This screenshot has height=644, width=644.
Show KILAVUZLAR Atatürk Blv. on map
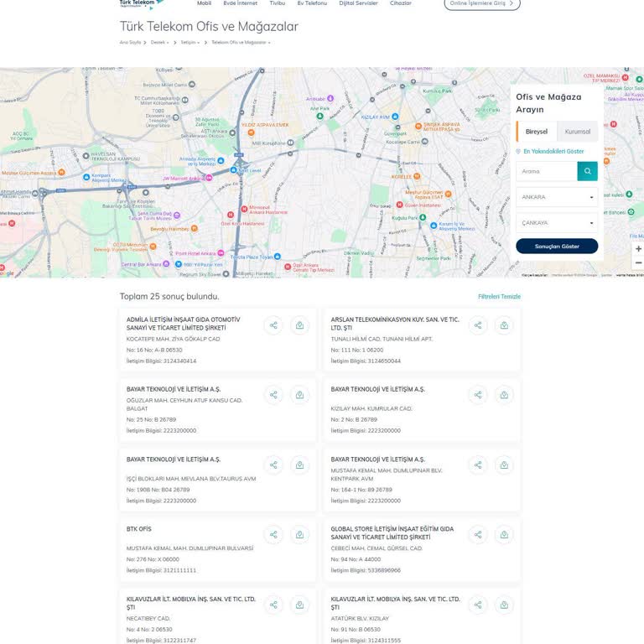(x=504, y=605)
